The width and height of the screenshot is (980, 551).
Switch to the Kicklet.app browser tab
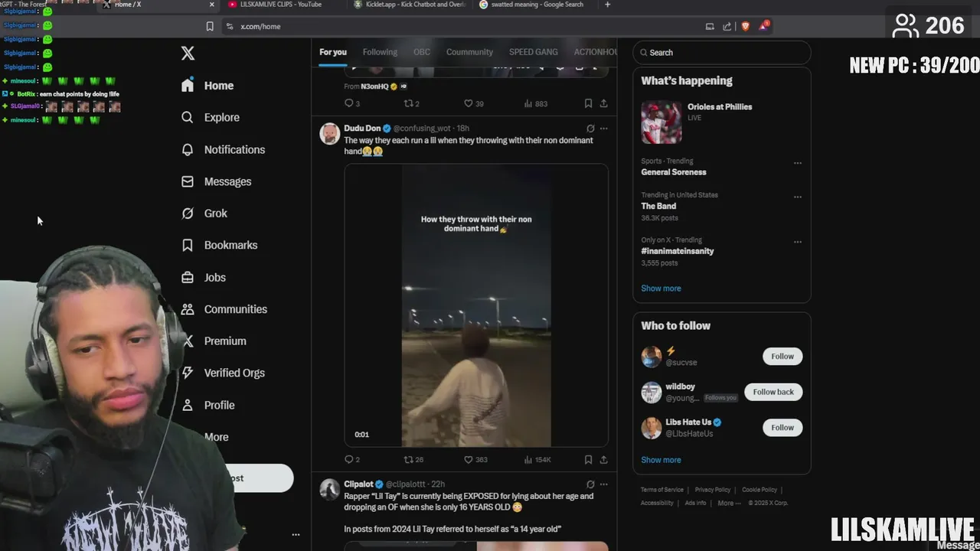click(410, 5)
